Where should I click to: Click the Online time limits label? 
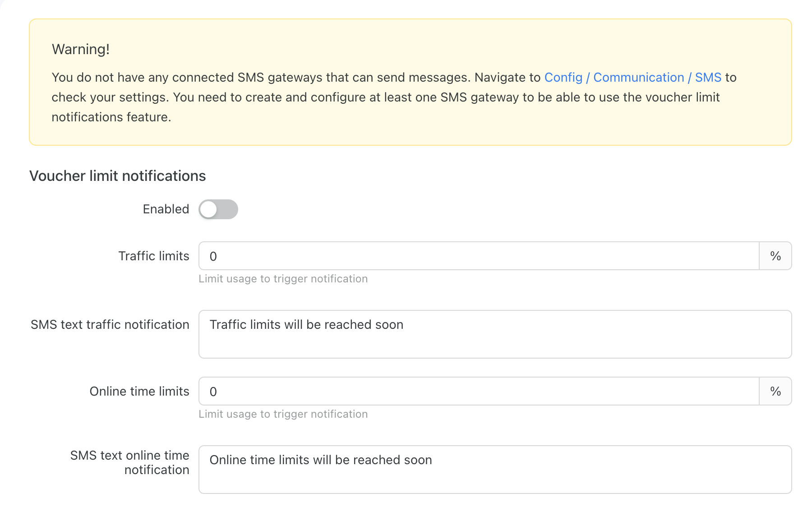(139, 392)
